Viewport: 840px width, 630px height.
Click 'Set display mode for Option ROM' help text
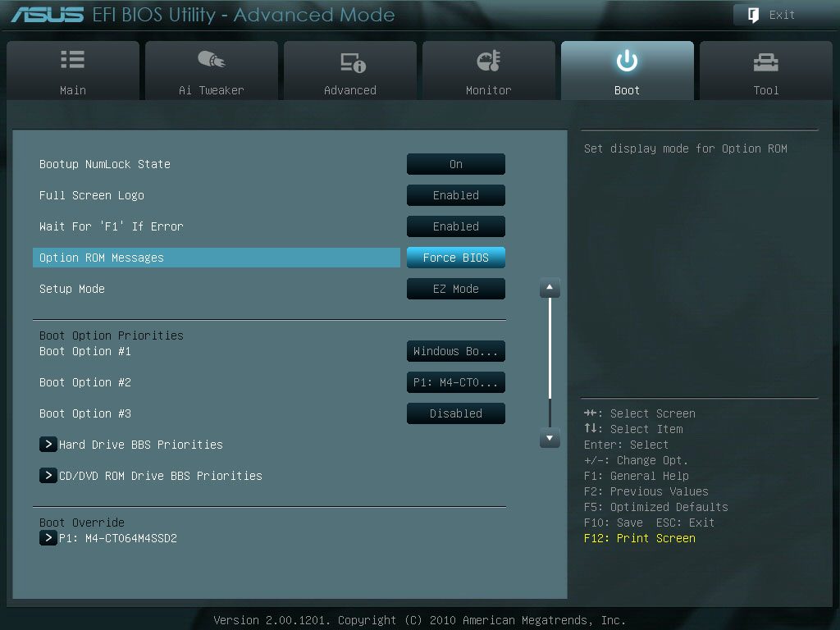tap(685, 148)
